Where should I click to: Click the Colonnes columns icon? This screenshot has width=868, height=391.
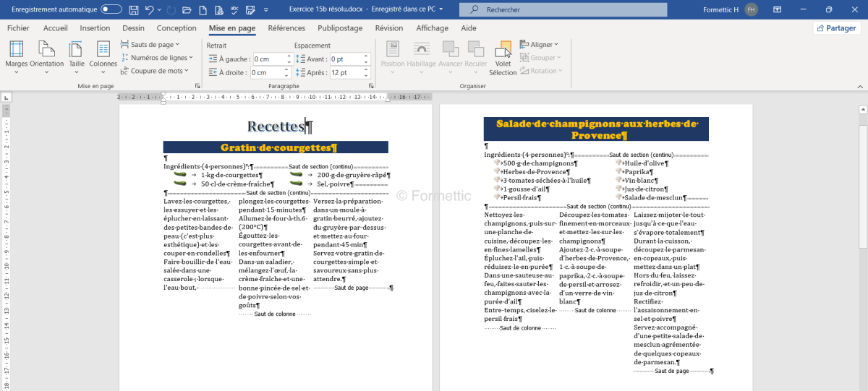[x=103, y=54]
